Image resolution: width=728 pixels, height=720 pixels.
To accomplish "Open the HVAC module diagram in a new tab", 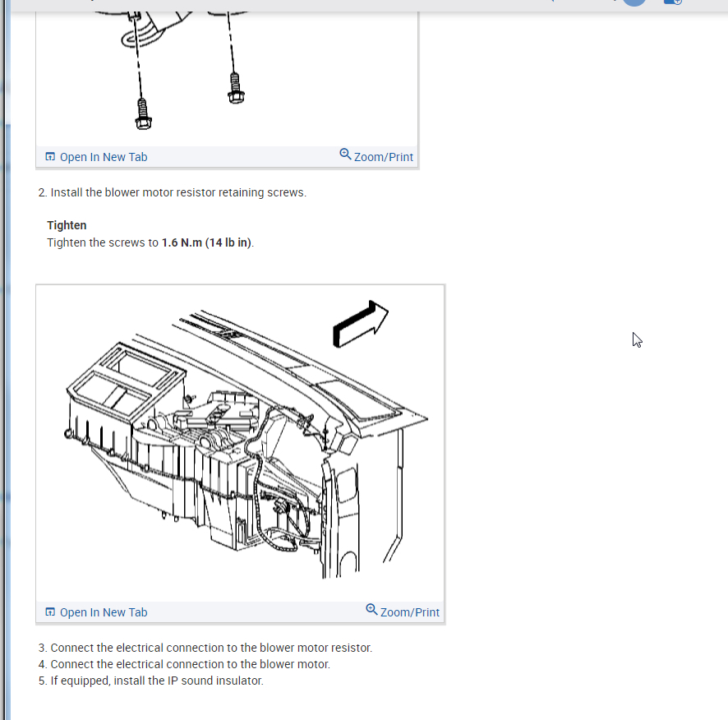I will [x=96, y=612].
